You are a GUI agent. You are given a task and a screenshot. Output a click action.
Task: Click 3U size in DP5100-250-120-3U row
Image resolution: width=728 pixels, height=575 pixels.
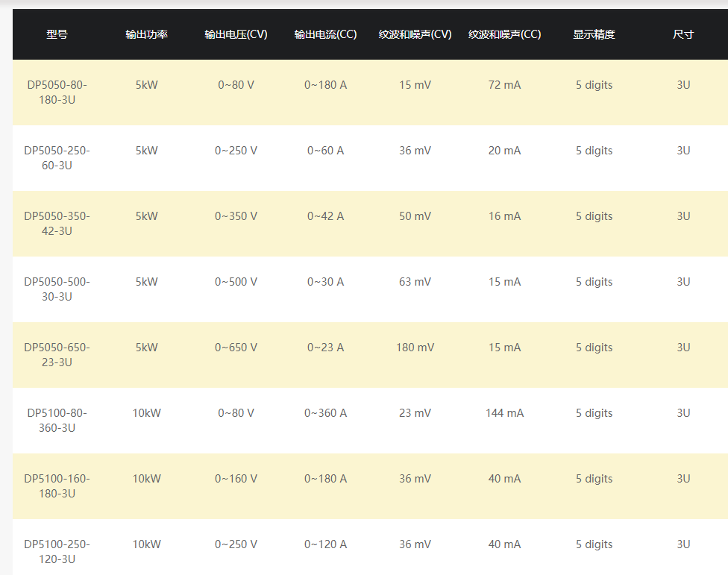(x=683, y=544)
